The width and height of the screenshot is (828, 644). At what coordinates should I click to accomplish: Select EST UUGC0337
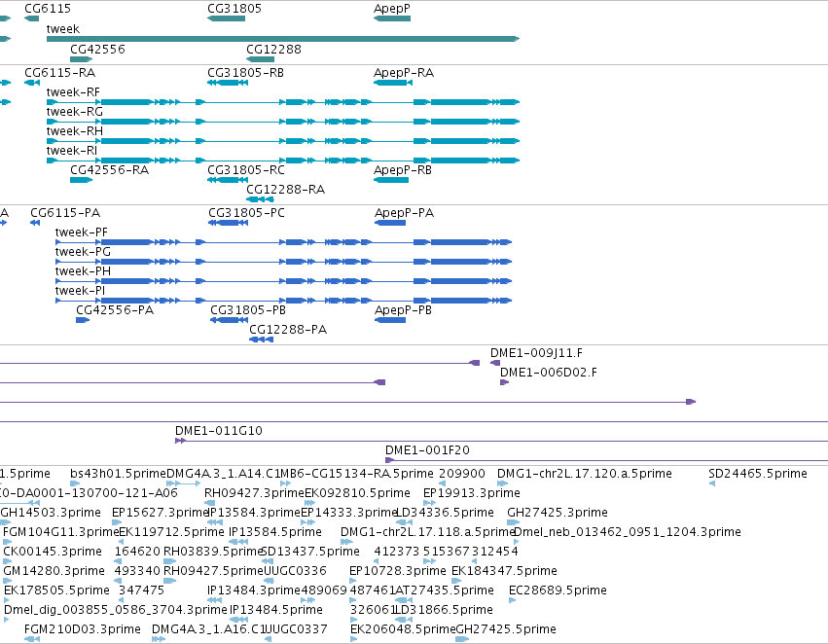[x=268, y=639]
